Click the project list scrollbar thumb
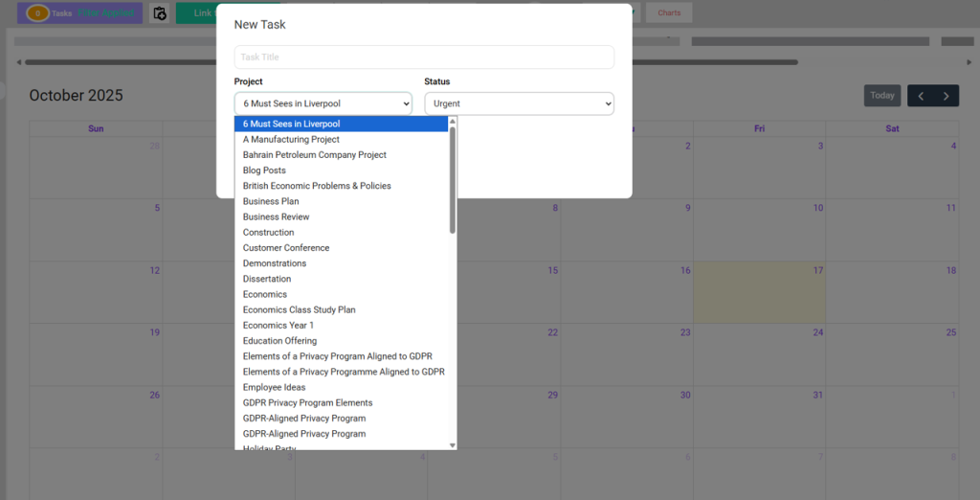The height and width of the screenshot is (500, 980). (x=453, y=180)
